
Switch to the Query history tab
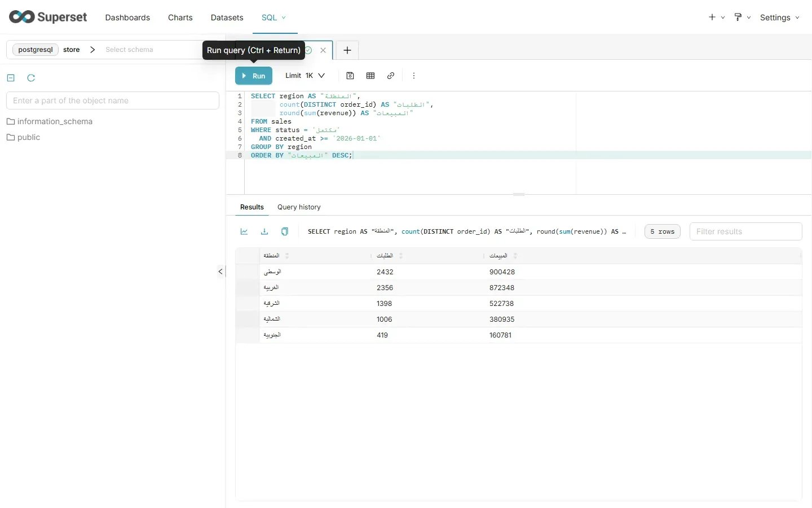(299, 207)
